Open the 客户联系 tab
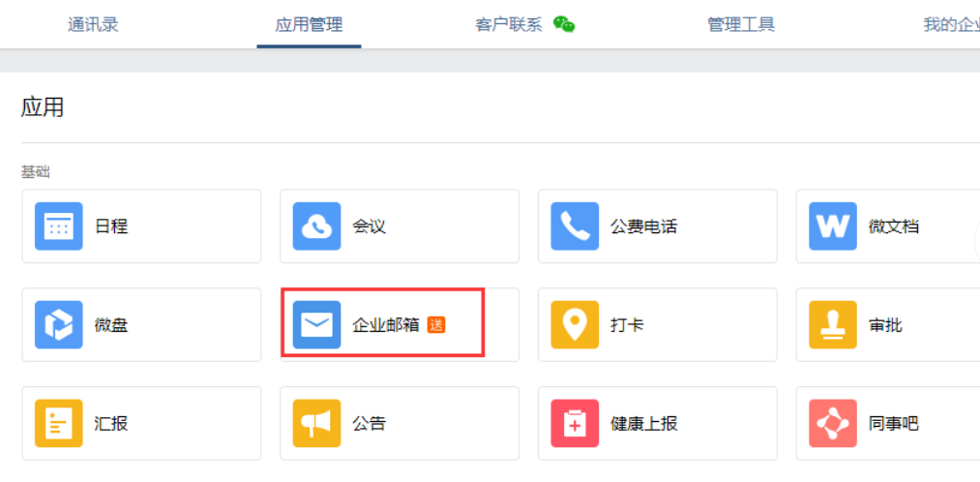This screenshot has height=482, width=980. point(509,25)
